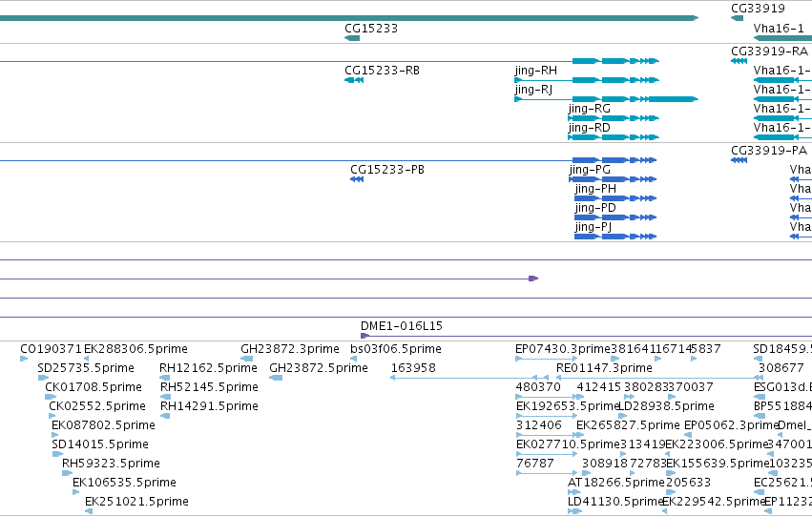The image size is (812, 516).
Task: Select the EP07430.3prime EST
Action: click(x=563, y=349)
